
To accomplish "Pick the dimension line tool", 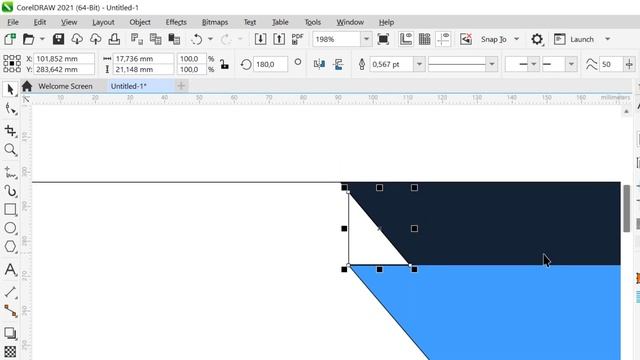I will (x=10, y=292).
